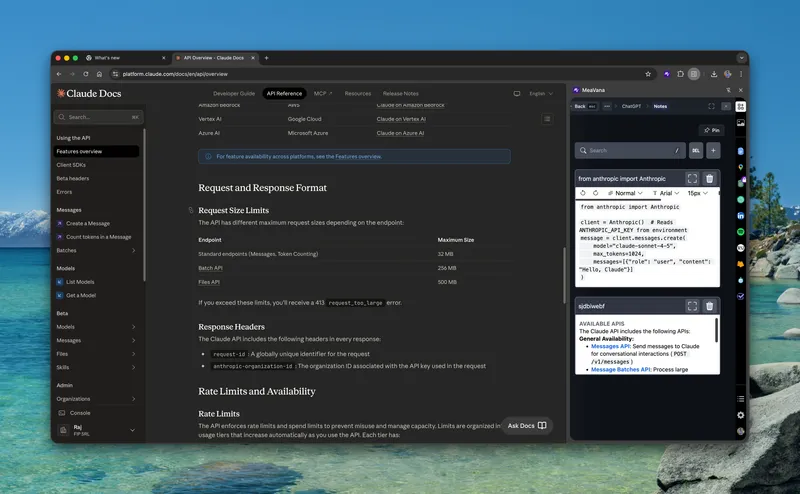This screenshot has height=494, width=800.
Task: Open the LinkedIn shortcut in MeaVana sidebar
Action: 741,216
